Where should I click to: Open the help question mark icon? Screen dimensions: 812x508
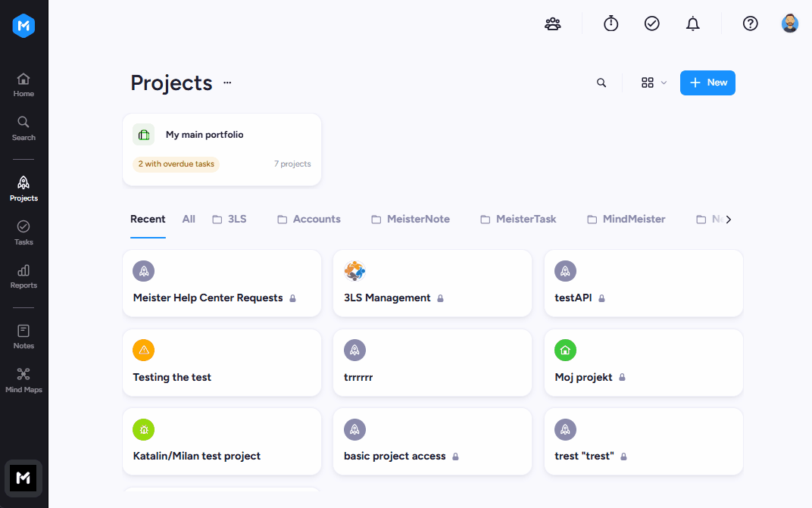click(x=751, y=23)
